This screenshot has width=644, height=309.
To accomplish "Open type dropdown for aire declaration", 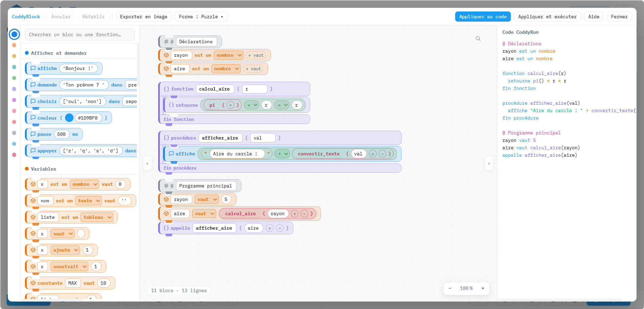I will 226,69.
